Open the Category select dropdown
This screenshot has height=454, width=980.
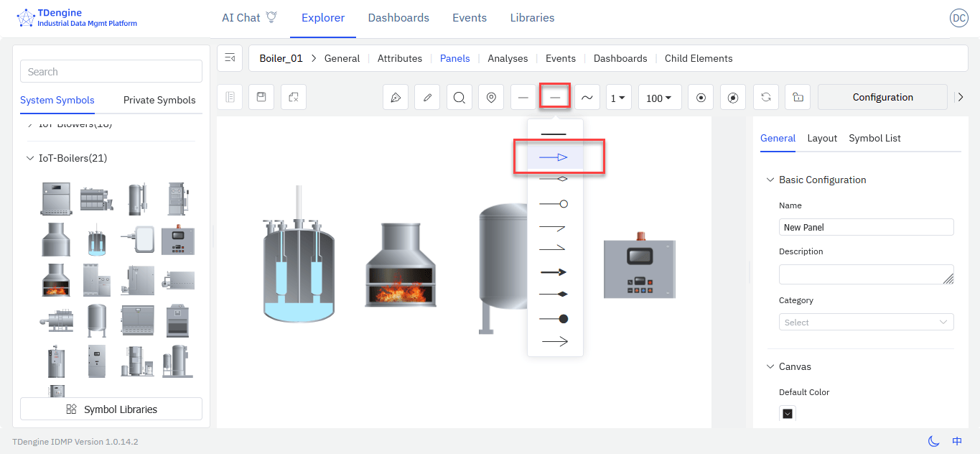point(866,323)
